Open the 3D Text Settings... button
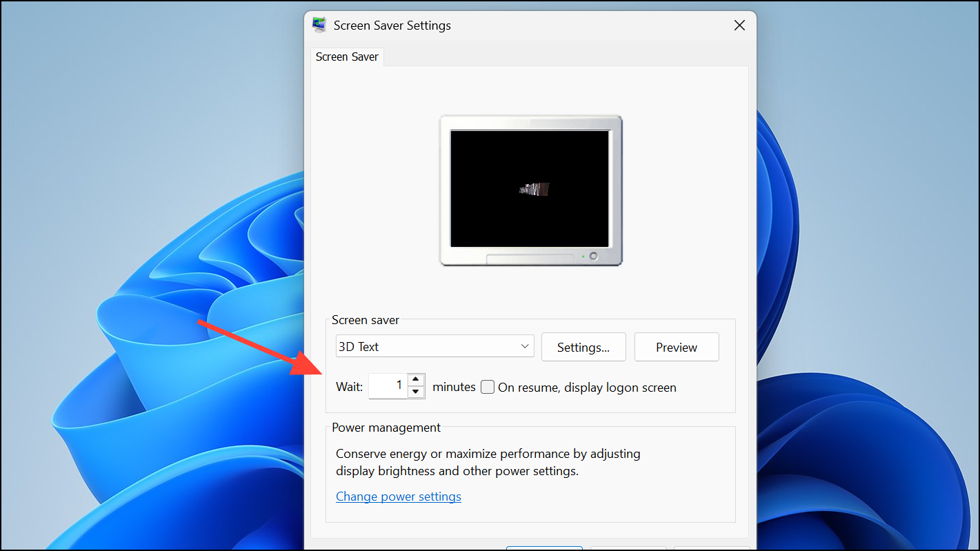The height and width of the screenshot is (551, 980). tap(583, 348)
